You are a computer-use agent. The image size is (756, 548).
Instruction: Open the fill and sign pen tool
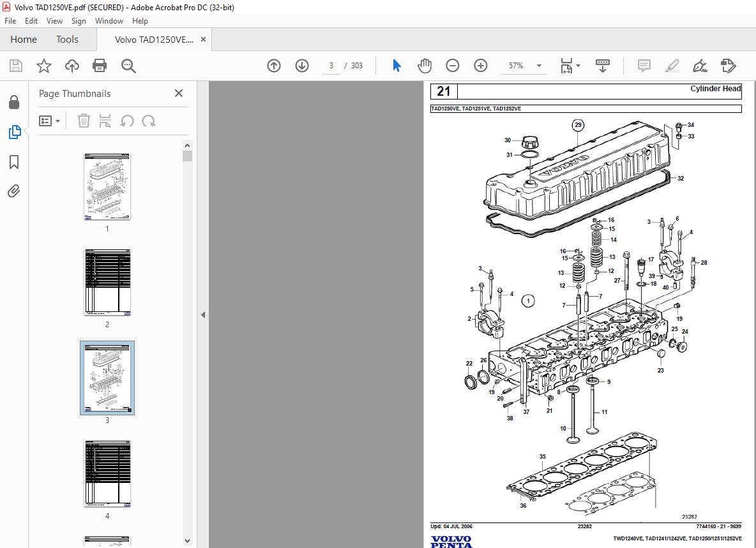[x=700, y=66]
